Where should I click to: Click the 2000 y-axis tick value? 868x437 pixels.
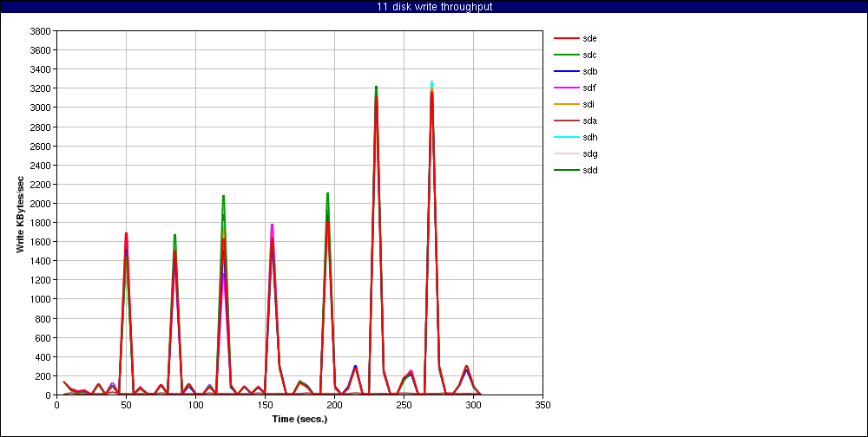(x=42, y=204)
